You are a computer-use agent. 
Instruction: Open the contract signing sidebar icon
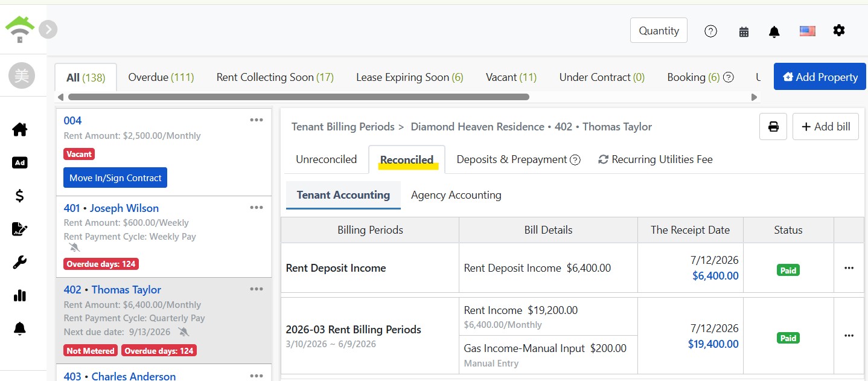point(20,229)
